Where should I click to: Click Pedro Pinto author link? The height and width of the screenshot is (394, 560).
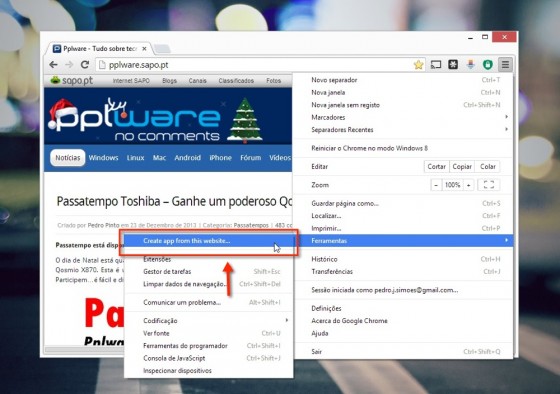click(x=103, y=225)
